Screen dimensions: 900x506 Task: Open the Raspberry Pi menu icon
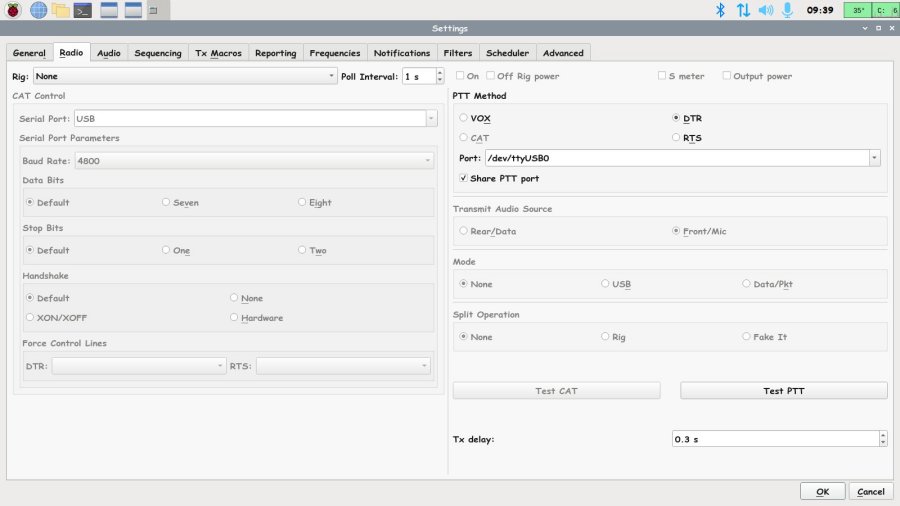(x=13, y=10)
